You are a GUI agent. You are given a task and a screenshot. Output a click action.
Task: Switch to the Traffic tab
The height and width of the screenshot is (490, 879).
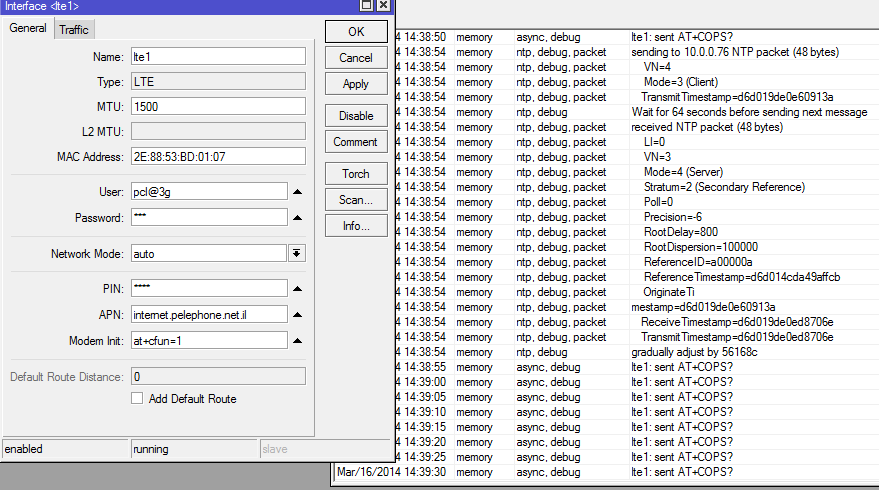[x=74, y=30]
